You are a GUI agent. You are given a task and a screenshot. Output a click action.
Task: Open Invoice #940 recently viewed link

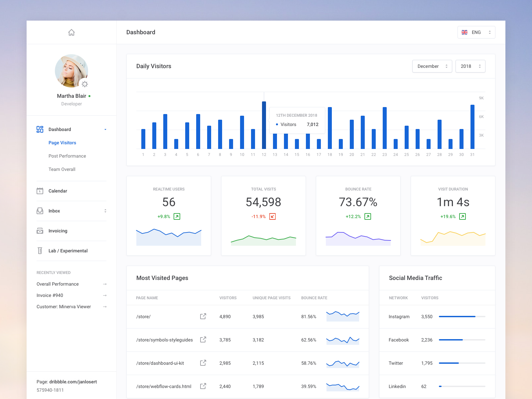pyautogui.click(x=50, y=295)
